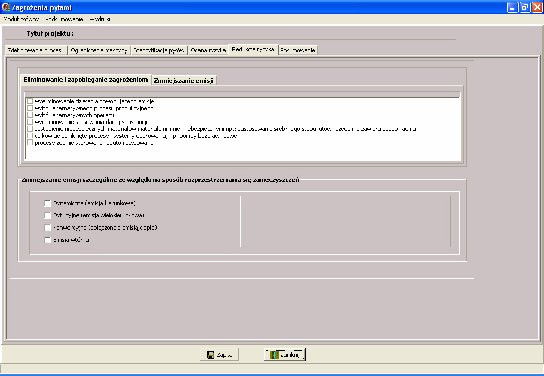Tick the sixth checkbox in the white list

click(x=30, y=136)
